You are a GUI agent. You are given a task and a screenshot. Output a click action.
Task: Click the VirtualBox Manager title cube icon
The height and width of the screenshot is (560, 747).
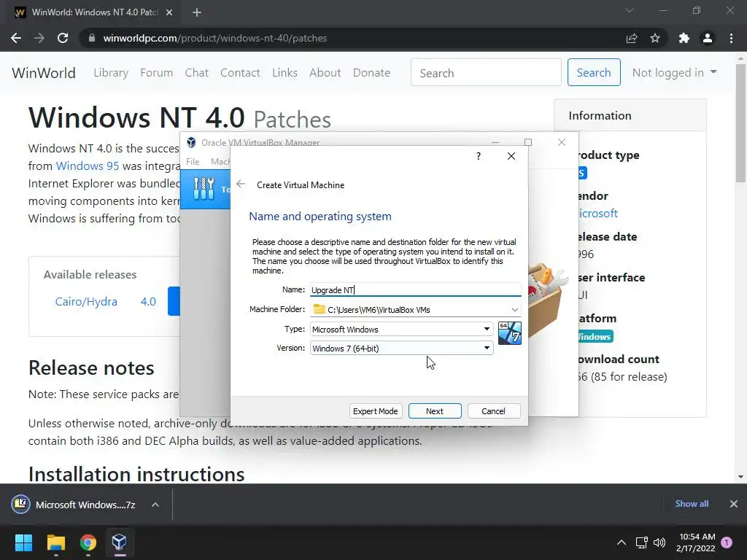pyautogui.click(x=191, y=142)
